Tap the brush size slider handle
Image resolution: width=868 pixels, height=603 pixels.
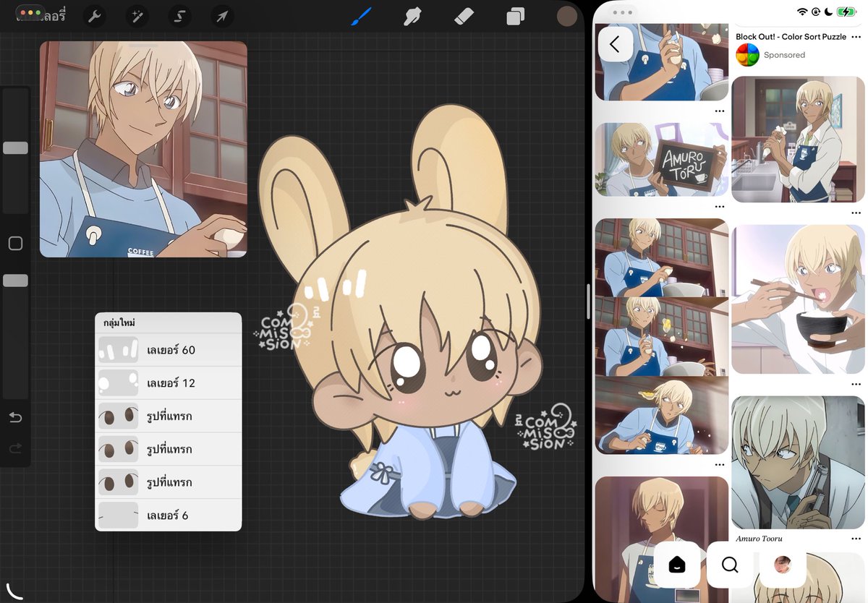pos(15,147)
